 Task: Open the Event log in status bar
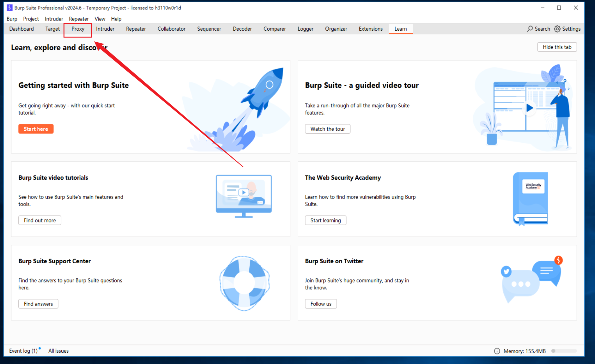click(x=23, y=351)
